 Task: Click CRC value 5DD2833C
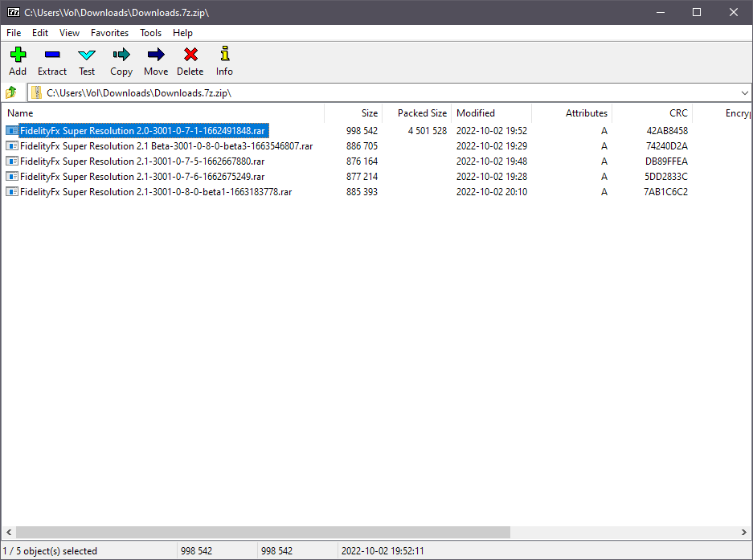666,177
